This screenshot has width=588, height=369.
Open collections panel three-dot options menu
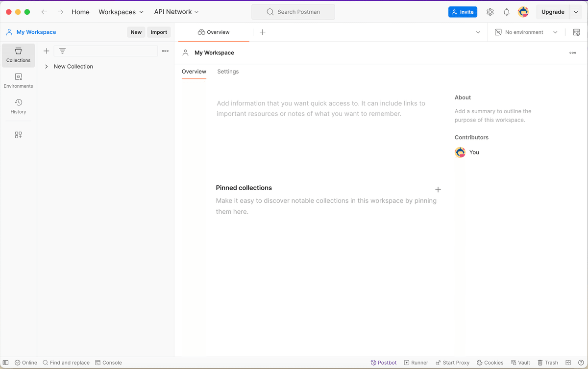pyautogui.click(x=165, y=51)
